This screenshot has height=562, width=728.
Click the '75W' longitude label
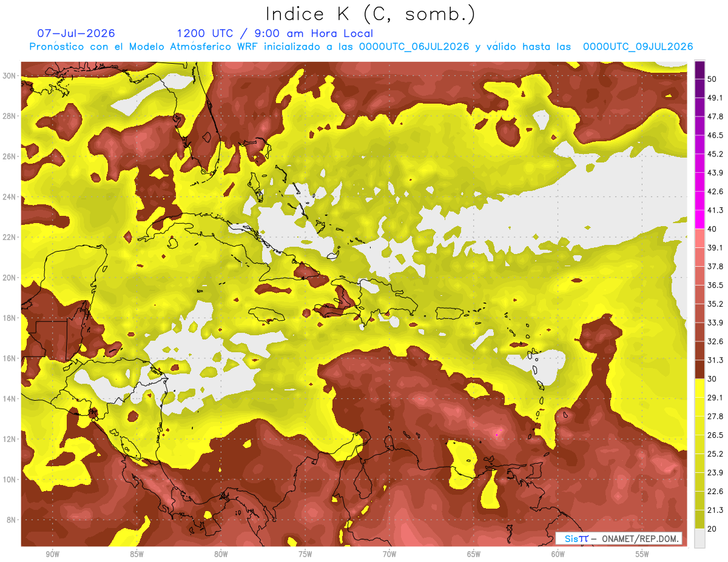(x=305, y=555)
